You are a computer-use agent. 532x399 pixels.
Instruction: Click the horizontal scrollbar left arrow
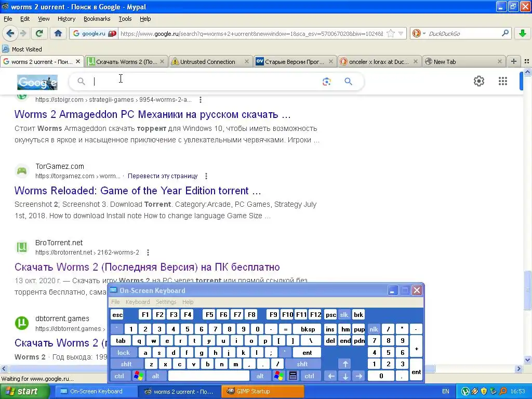click(x=4, y=368)
